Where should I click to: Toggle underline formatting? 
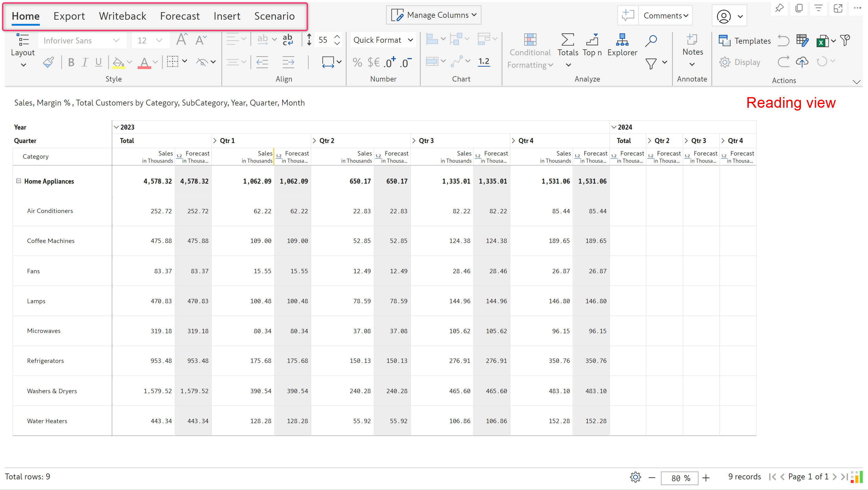(x=98, y=62)
